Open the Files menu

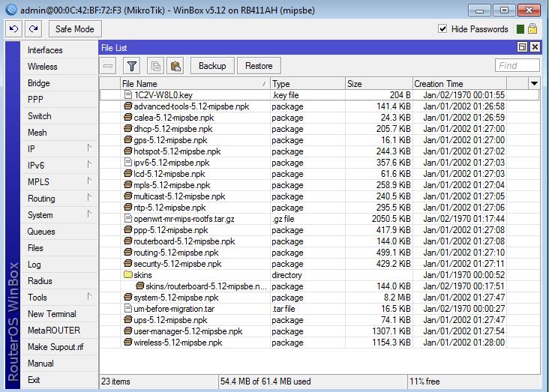click(59, 248)
